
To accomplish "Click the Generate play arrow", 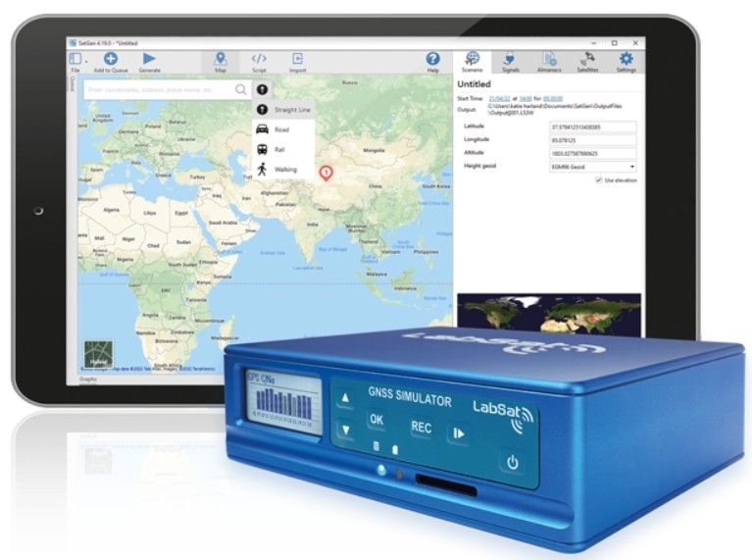I will point(149,58).
